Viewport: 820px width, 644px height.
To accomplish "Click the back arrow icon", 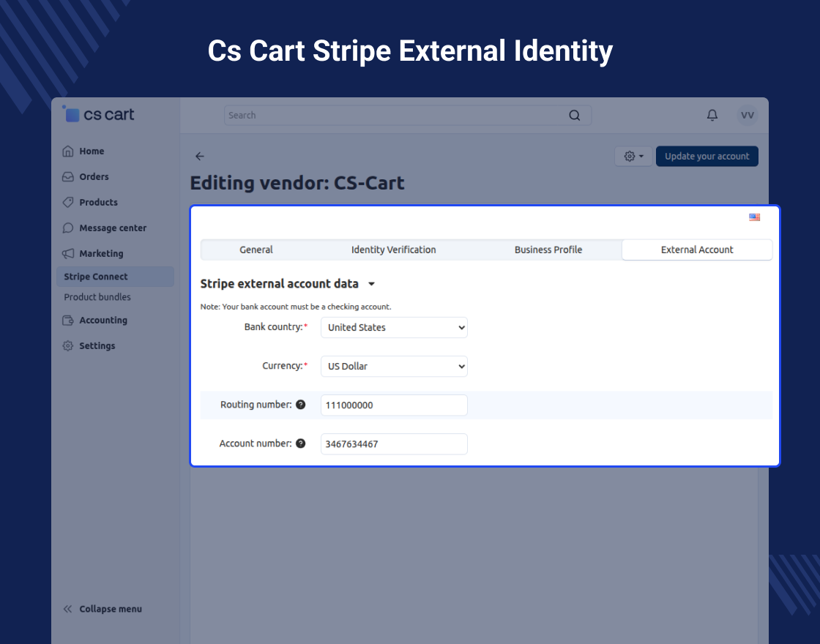I will coord(200,157).
